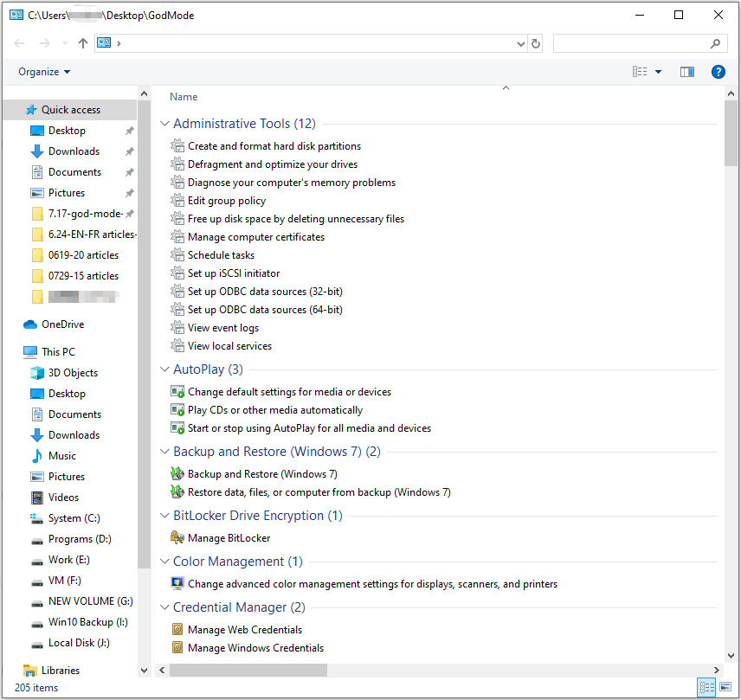Viewport: 741px width, 700px height.
Task: Click icon beside Play CDs or other media
Action: [x=177, y=409]
